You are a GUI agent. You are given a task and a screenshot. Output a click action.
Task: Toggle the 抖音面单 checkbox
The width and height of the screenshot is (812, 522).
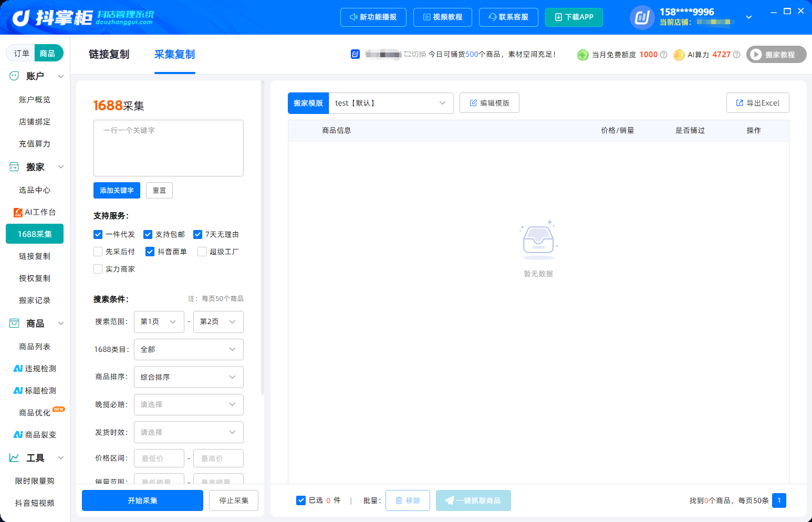(150, 252)
